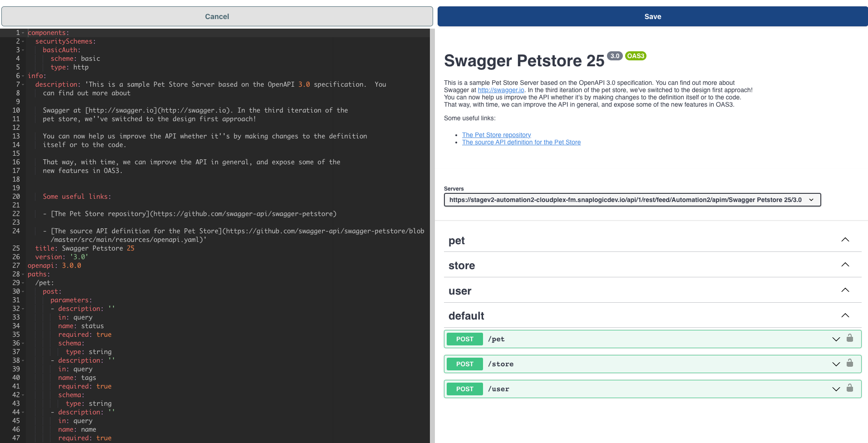Fold the /pet block at line 29
868x443 pixels.
point(23,283)
